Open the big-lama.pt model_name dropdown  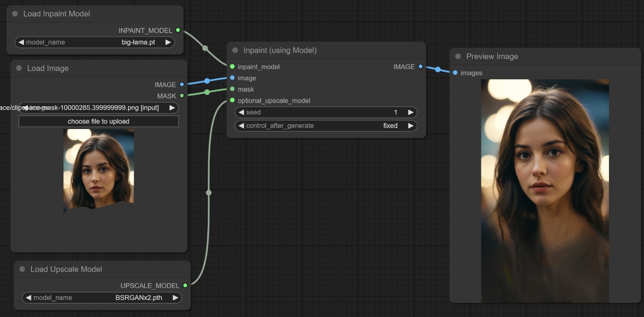[x=94, y=42]
